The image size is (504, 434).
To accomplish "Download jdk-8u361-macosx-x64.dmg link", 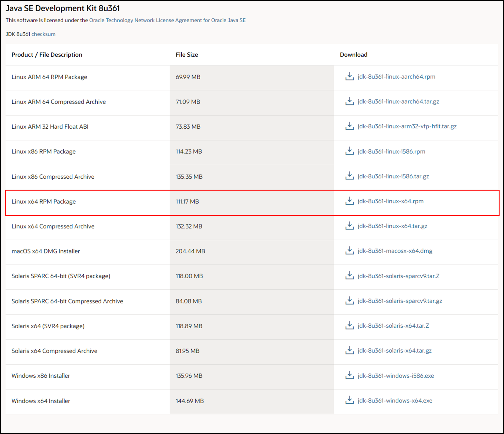I will click(x=395, y=251).
